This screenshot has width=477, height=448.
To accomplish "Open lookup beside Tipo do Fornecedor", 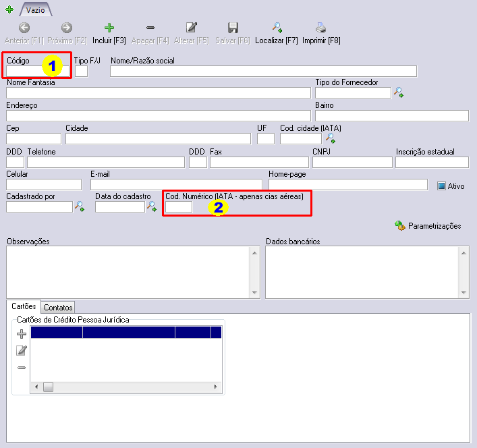I will point(399,92).
